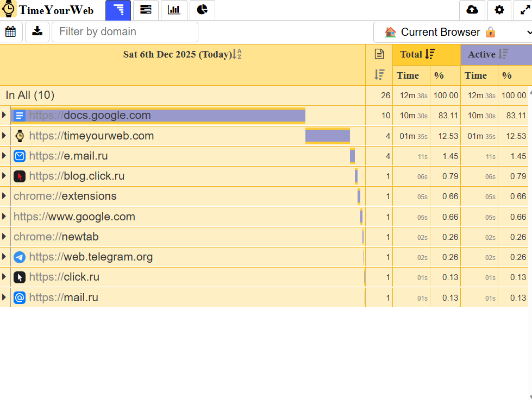Select the stacked list view tab

146,10
